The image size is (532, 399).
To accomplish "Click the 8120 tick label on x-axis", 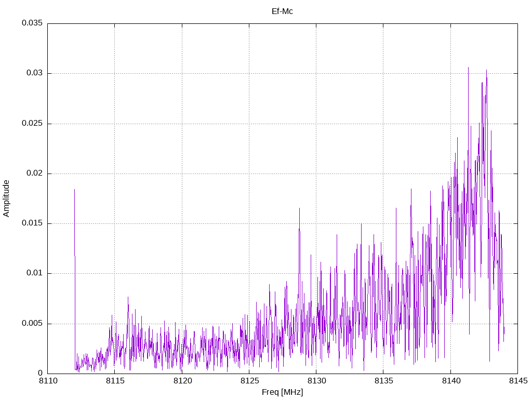I will [182, 382].
